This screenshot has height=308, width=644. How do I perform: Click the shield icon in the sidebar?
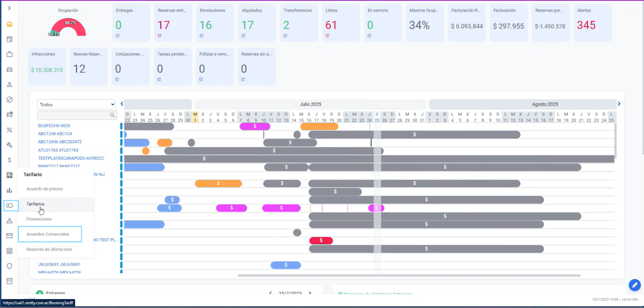click(10, 266)
